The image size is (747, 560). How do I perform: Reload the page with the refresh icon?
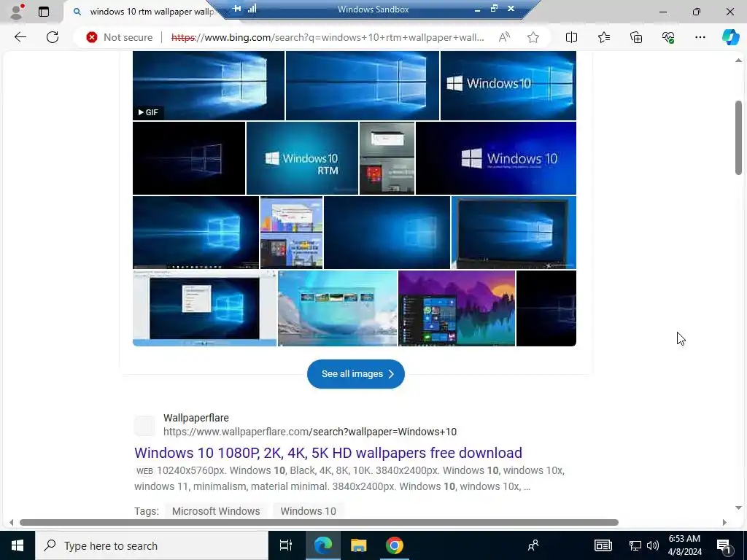click(x=53, y=37)
